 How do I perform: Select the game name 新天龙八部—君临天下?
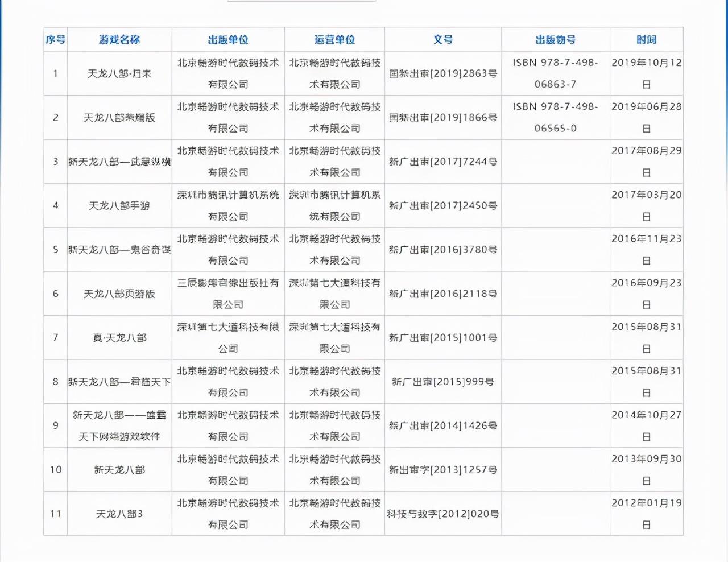pos(119,382)
